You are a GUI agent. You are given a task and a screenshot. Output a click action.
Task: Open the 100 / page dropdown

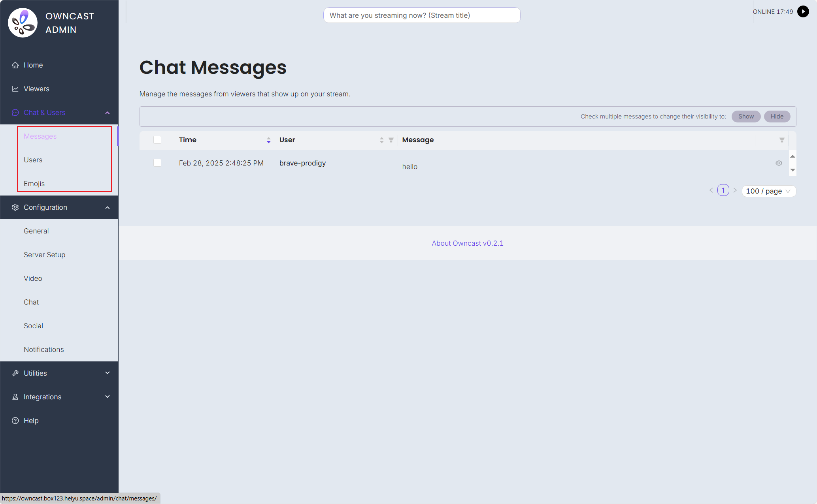coord(768,191)
